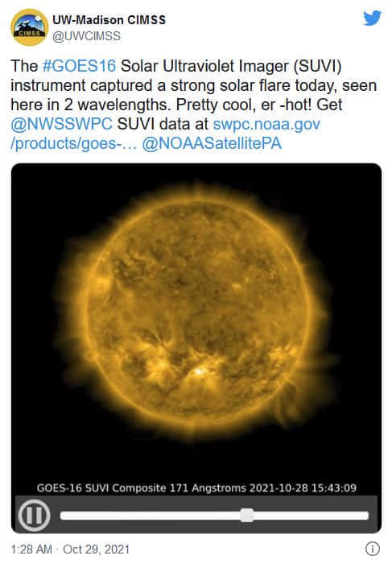Click the Oct 29, 2021 date
The width and height of the screenshot is (392, 564).
point(96,550)
